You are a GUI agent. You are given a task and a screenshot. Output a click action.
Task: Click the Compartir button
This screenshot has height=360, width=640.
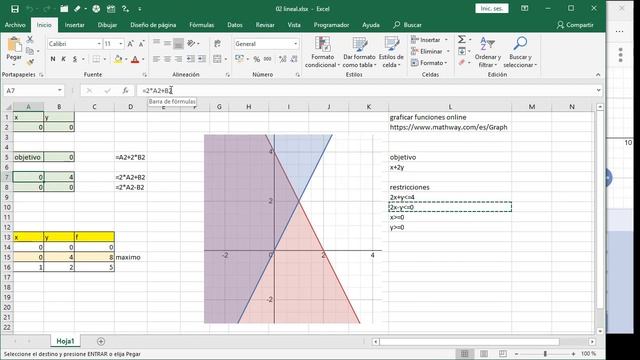575,25
